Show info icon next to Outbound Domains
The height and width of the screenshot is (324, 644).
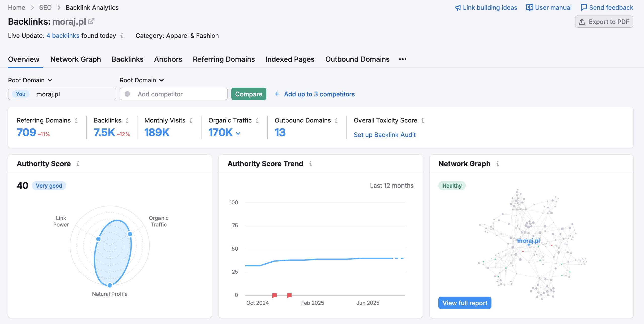pyautogui.click(x=336, y=120)
